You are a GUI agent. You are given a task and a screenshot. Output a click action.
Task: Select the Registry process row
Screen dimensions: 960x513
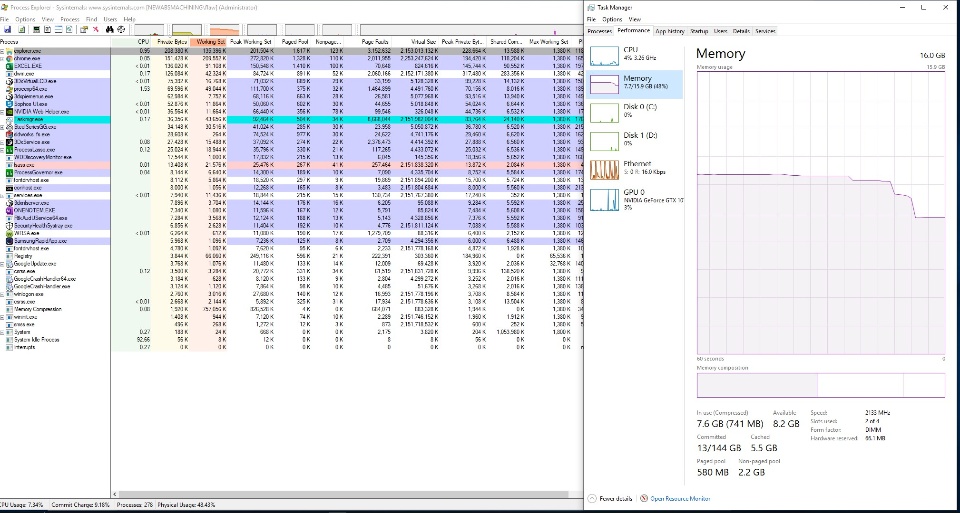click(x=291, y=256)
